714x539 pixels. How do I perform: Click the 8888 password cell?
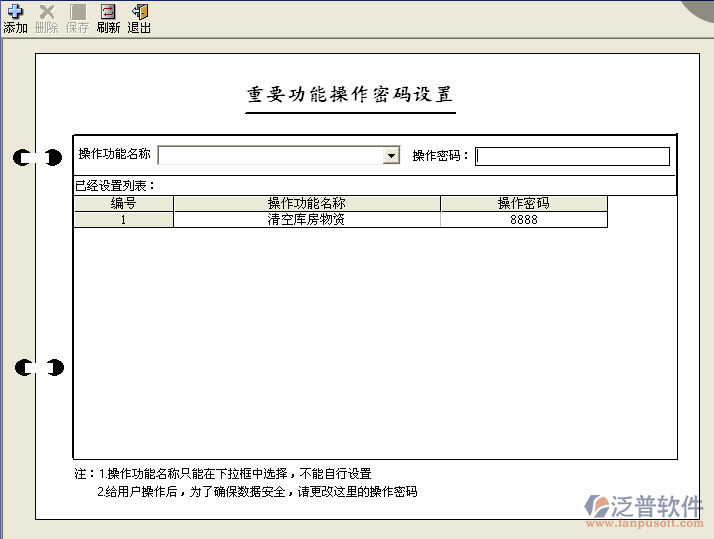click(x=523, y=220)
